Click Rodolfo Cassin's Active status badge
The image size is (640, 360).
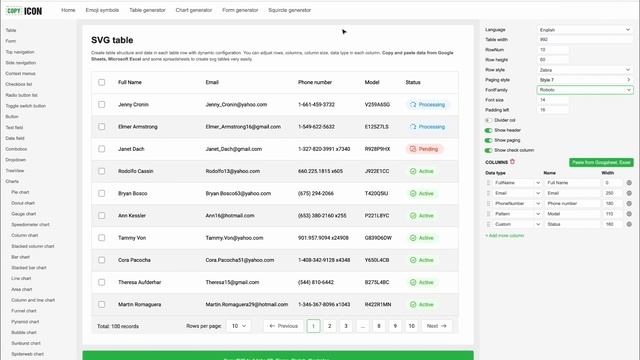(422, 171)
